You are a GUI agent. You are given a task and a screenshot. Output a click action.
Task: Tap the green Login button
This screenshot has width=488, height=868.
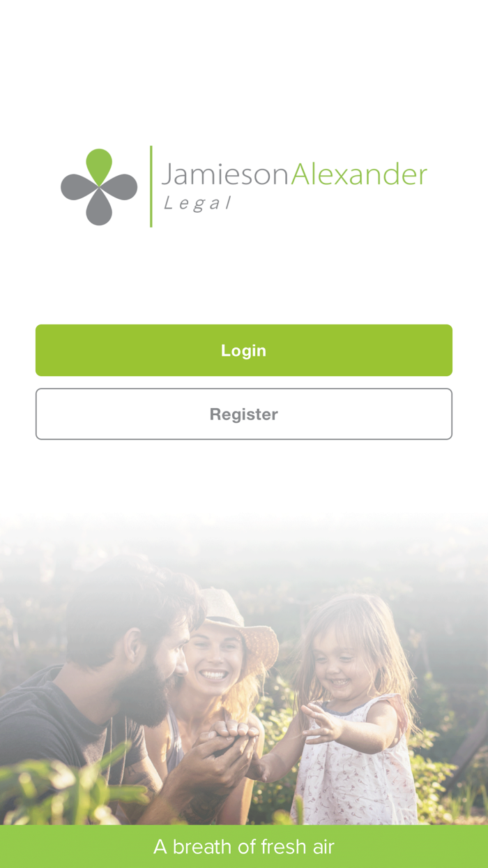pyautogui.click(x=244, y=350)
